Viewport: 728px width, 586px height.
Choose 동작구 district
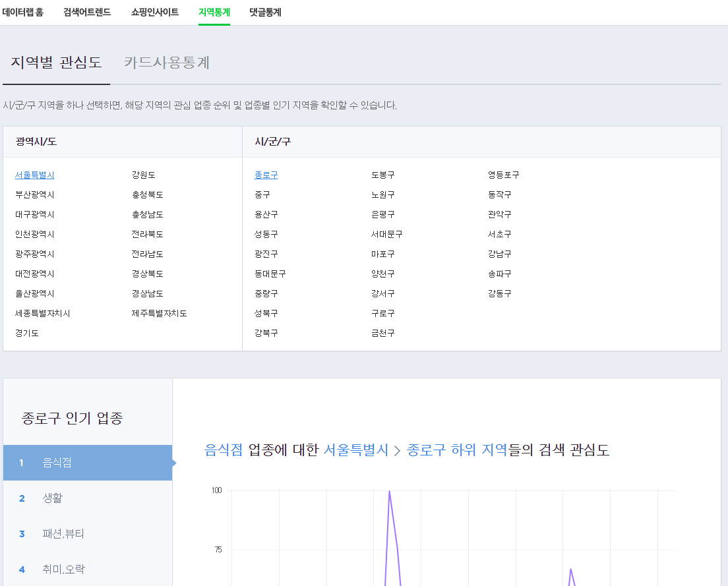(x=499, y=195)
